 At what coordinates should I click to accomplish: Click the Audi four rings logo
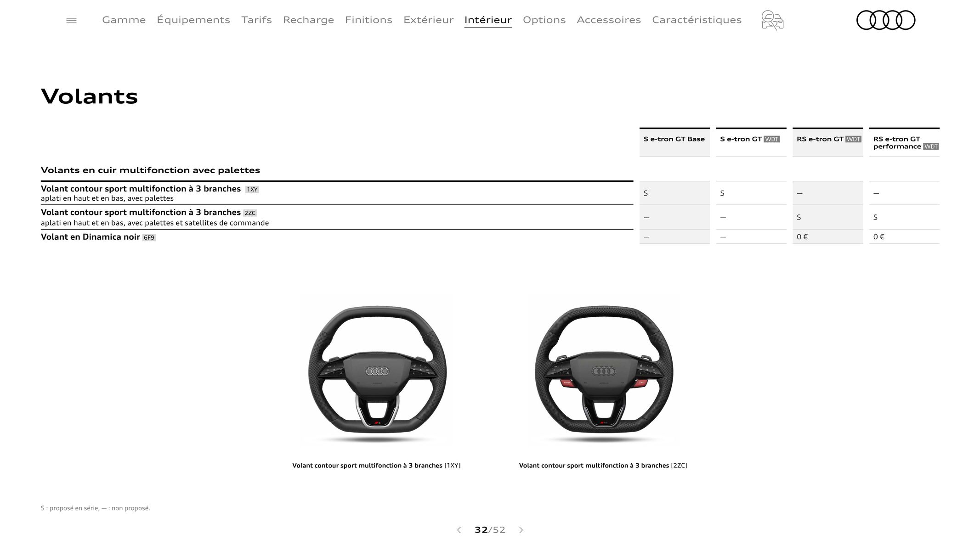[x=886, y=20]
